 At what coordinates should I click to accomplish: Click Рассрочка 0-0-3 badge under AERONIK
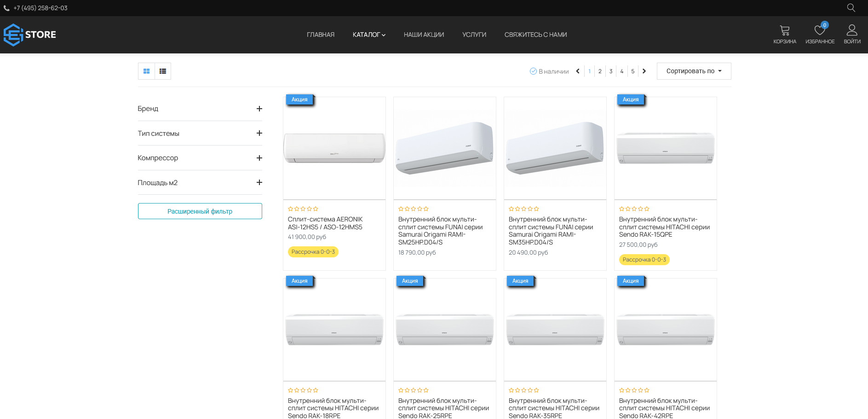coord(313,252)
